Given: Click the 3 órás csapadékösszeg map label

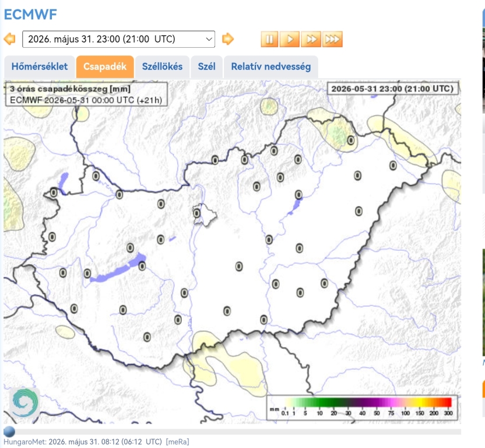Looking at the screenshot, I should [87, 94].
